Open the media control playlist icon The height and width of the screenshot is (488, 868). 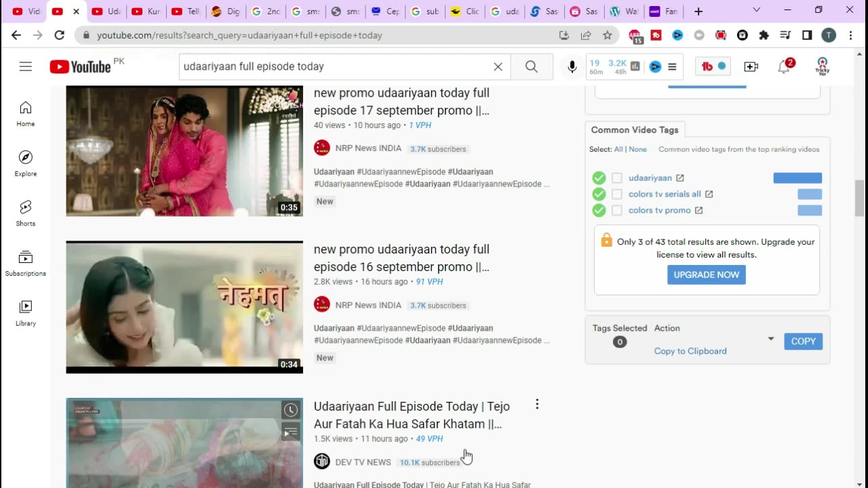(x=785, y=35)
